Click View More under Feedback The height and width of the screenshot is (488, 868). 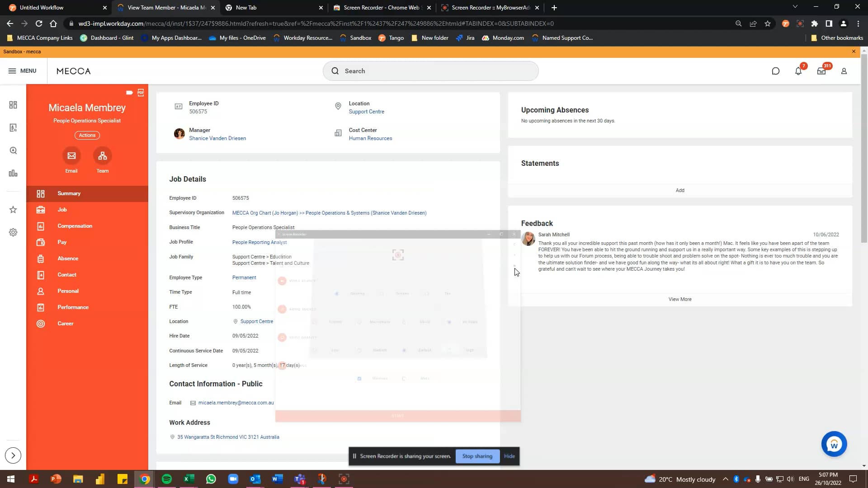pos(680,299)
